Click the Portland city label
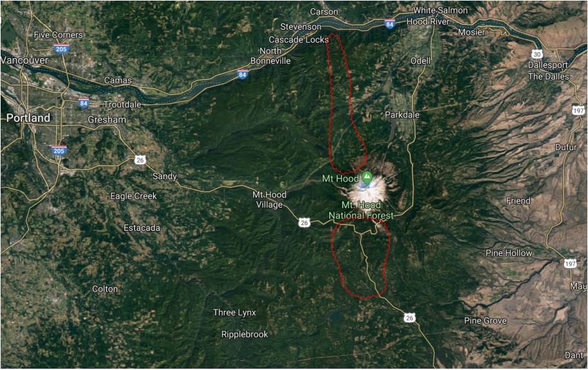Screen dimensions: 588x370 pos(28,118)
